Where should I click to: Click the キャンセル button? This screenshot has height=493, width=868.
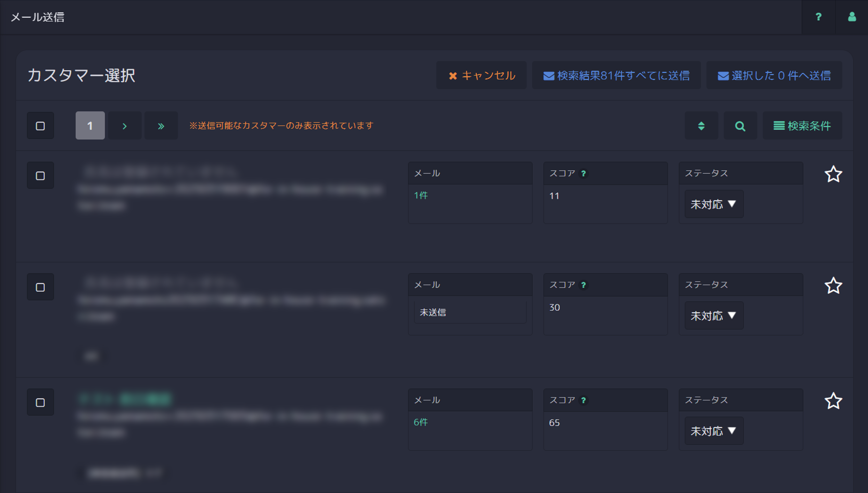click(481, 75)
